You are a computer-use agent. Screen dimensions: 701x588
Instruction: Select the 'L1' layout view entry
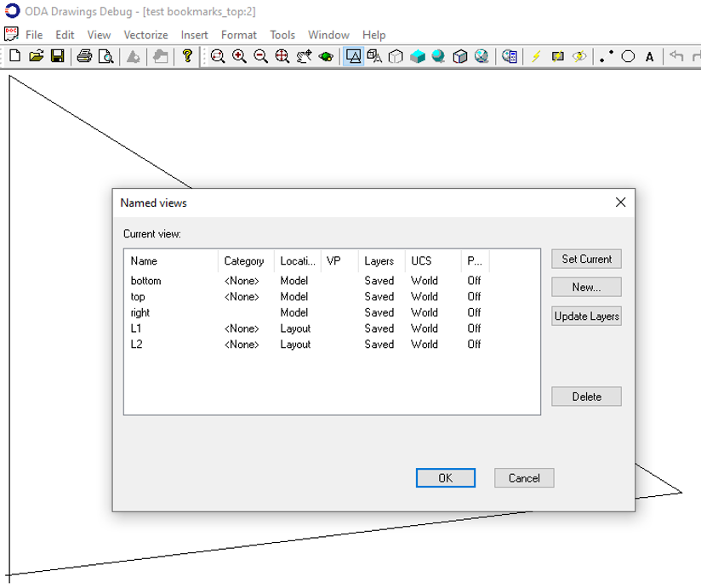[138, 328]
